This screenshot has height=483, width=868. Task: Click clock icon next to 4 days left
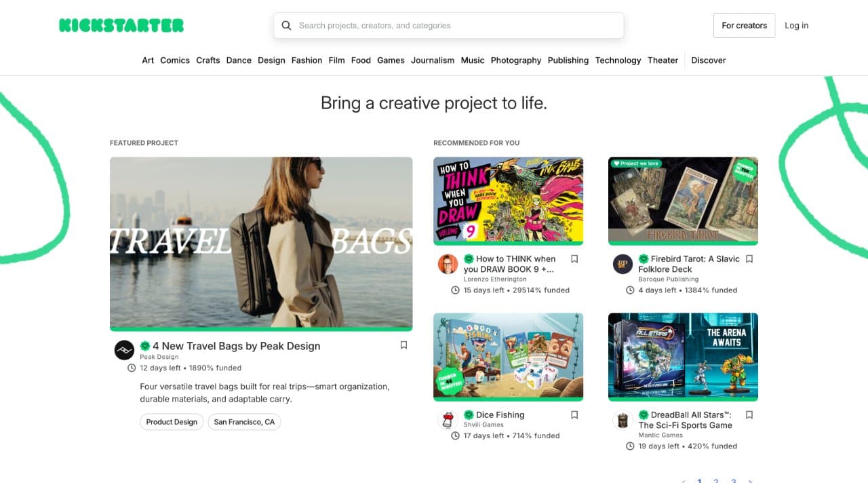pos(630,290)
